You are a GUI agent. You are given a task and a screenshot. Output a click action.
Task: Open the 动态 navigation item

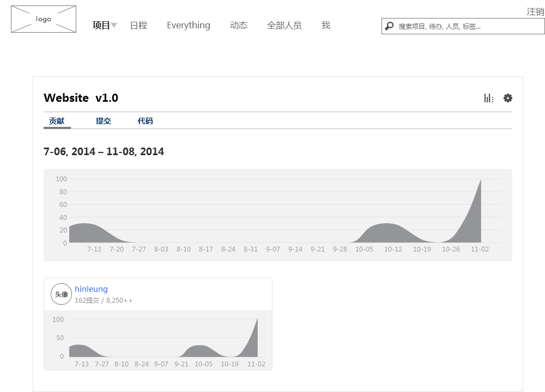tap(239, 26)
